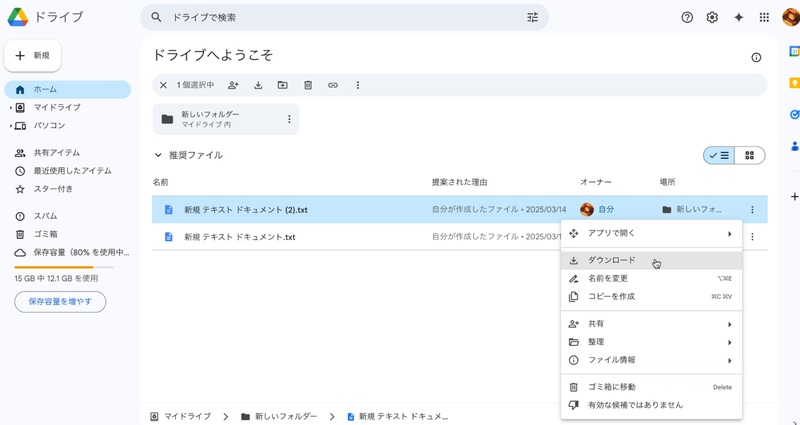Viewport: 800px width, 425px height.
Task: Expand the パソコン tree arrow
Action: click(x=11, y=126)
